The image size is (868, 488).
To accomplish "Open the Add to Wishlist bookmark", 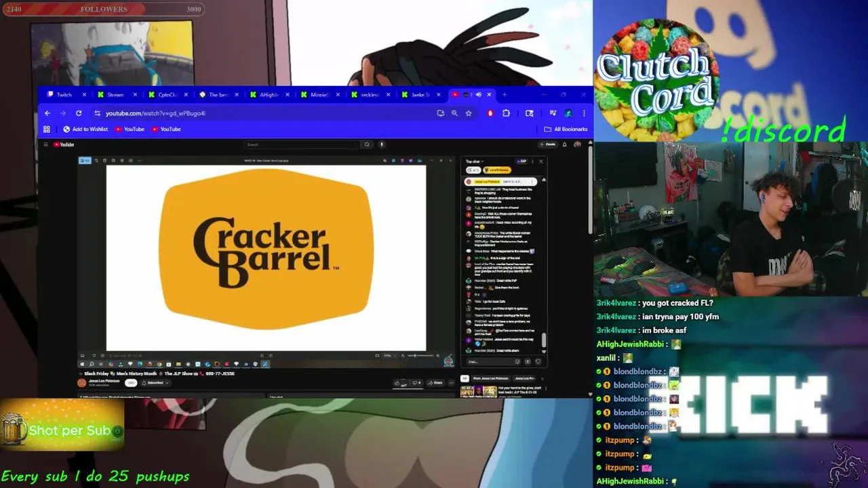I will (85, 129).
